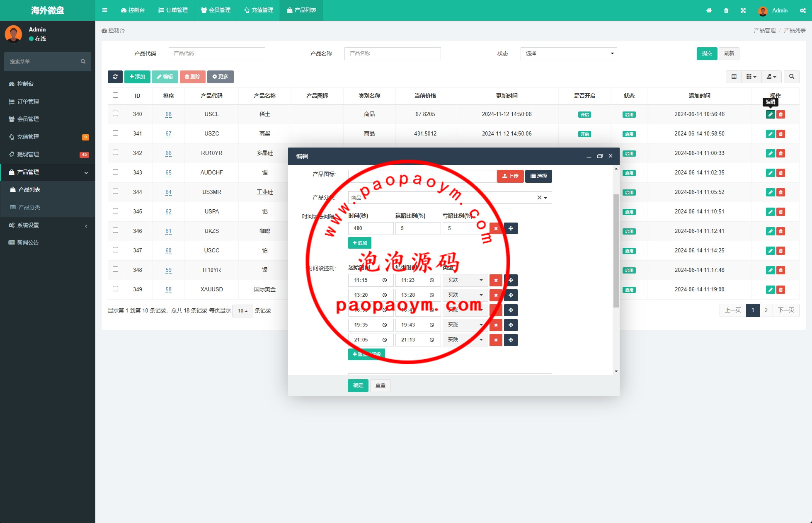Open the settings gears icon top right

(803, 10)
